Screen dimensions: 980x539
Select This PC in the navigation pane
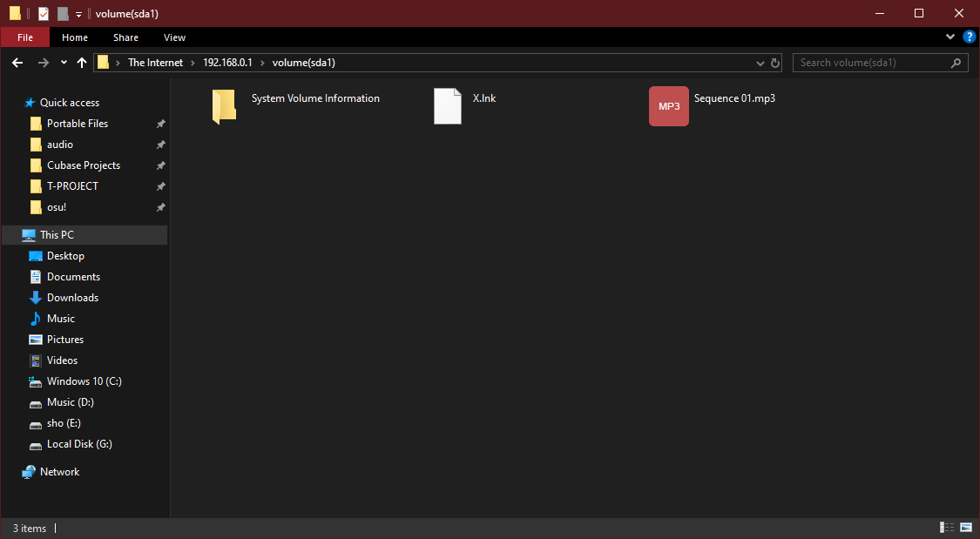pos(57,235)
